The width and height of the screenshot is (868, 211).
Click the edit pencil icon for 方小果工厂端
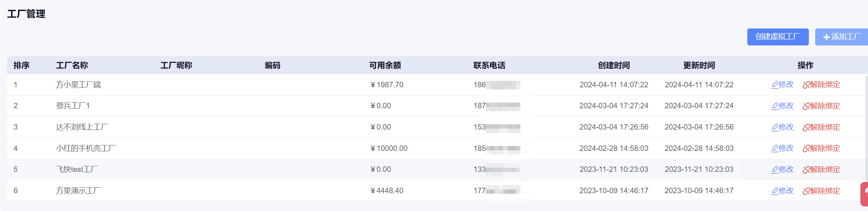(775, 85)
